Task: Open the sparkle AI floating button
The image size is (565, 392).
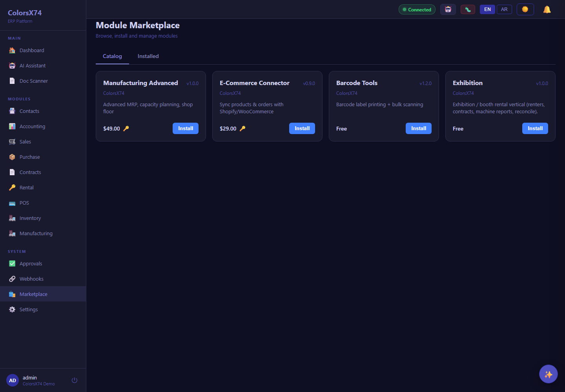Action: 549,374
